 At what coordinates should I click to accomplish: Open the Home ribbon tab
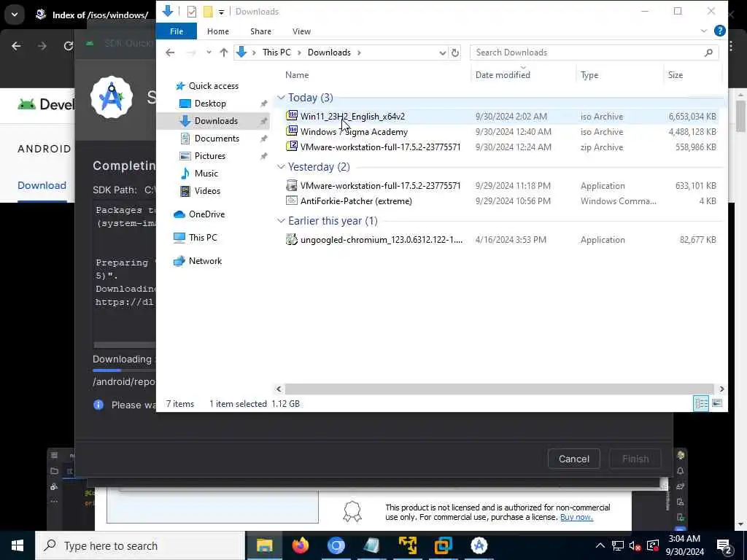tap(217, 31)
